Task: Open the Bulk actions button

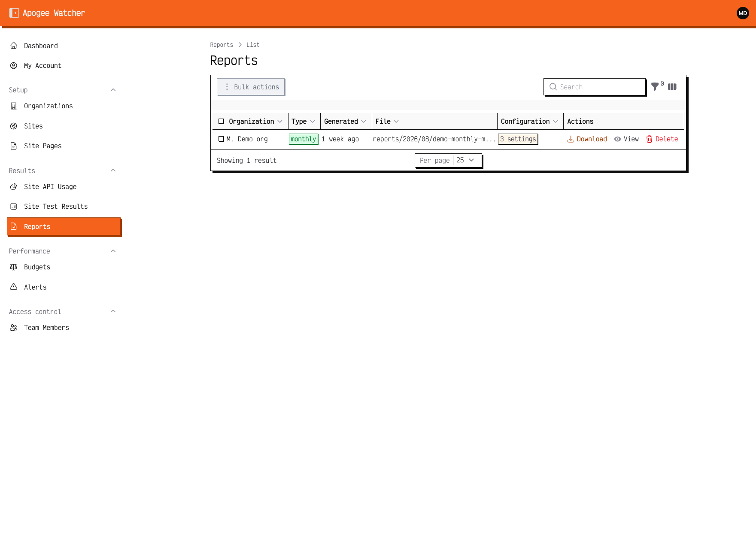Action: tap(251, 87)
